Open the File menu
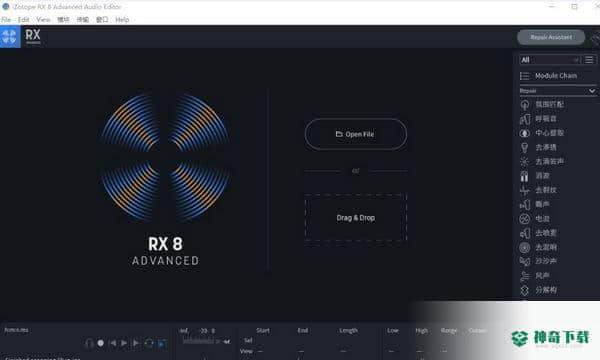 coord(6,20)
